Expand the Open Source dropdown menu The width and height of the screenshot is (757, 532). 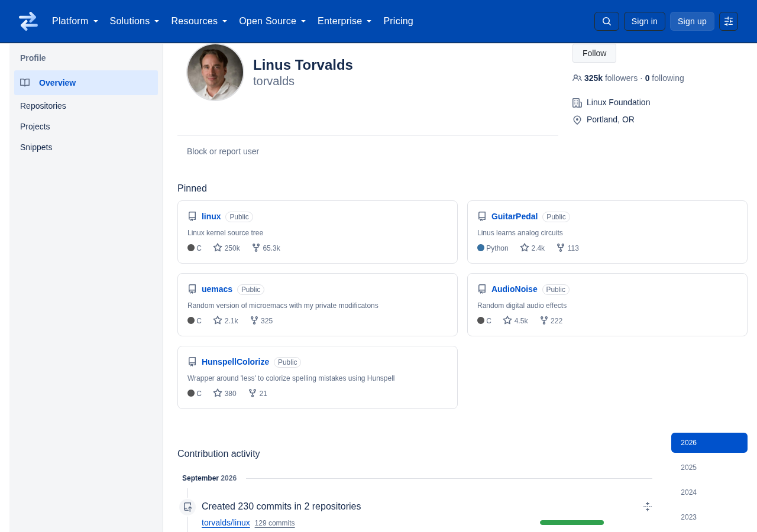click(273, 21)
